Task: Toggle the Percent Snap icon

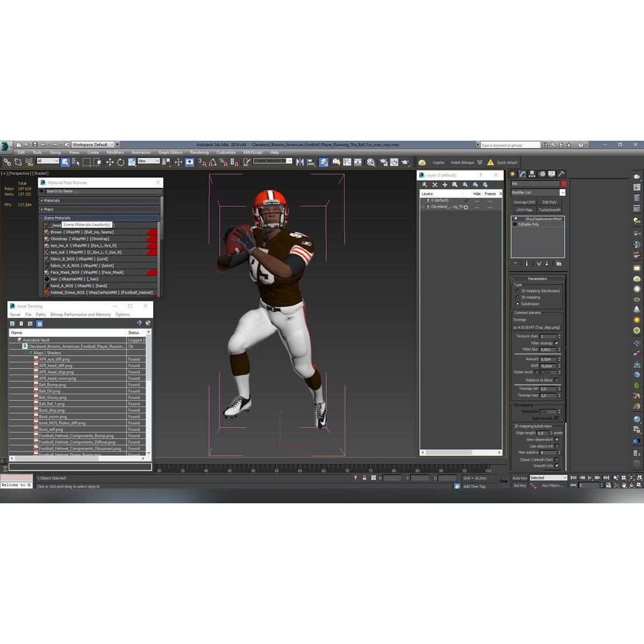Action: point(224,162)
